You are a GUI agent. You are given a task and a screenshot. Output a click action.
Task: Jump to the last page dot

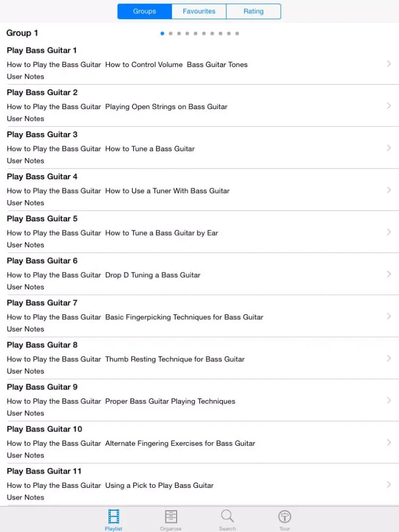pos(237,33)
